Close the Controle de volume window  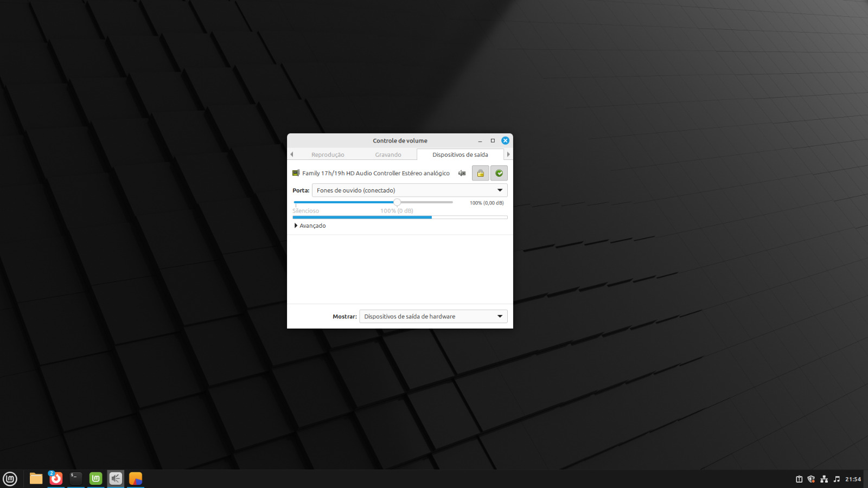tap(505, 140)
